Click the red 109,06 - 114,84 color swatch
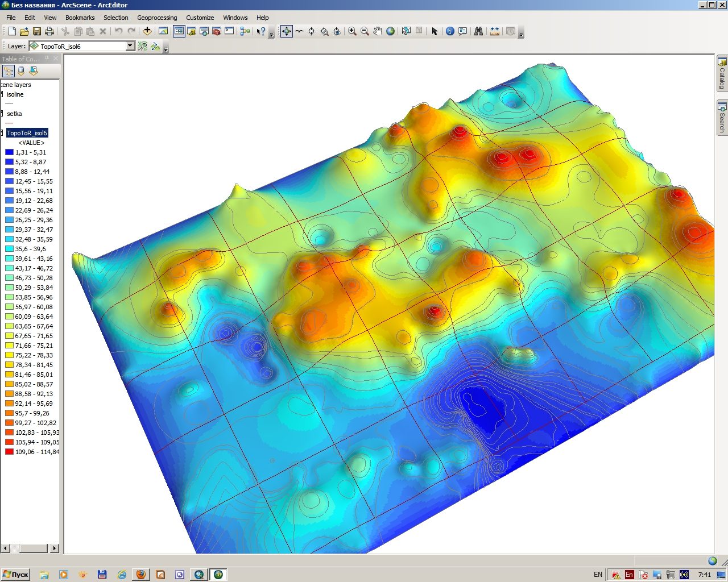Screen dimensions: 728x582 click(x=9, y=452)
